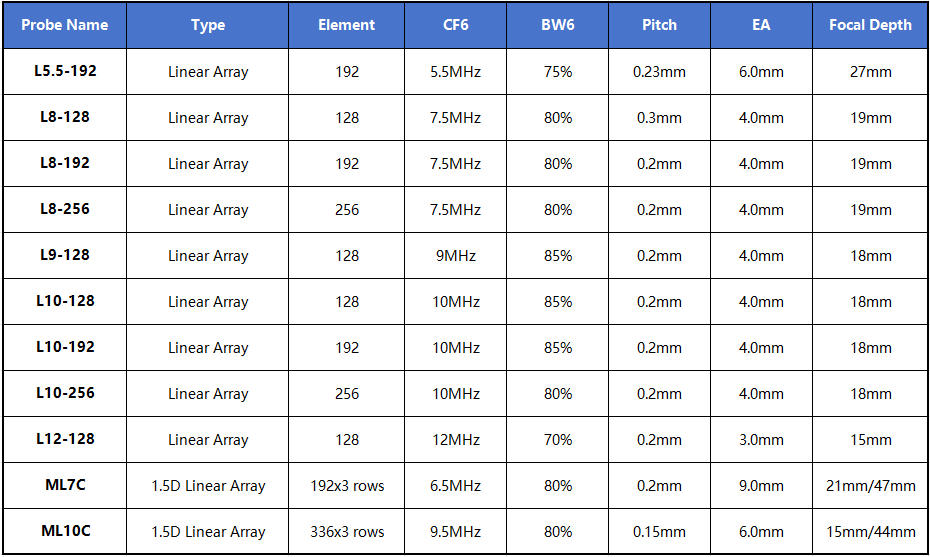Select the 21mm/47mm focal depth cell
Screen dimensions: 930x557
(x=870, y=486)
